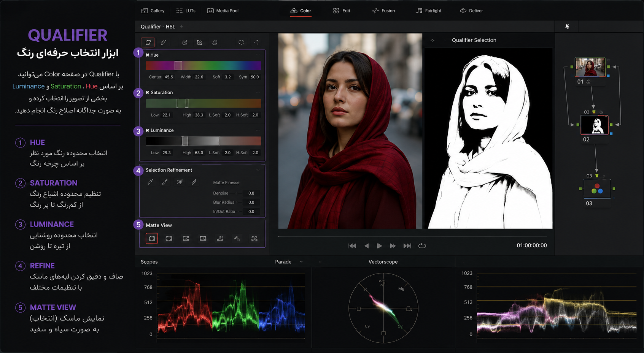644x353 pixels.
Task: Open the Saturation section options menu
Action: [x=258, y=92]
